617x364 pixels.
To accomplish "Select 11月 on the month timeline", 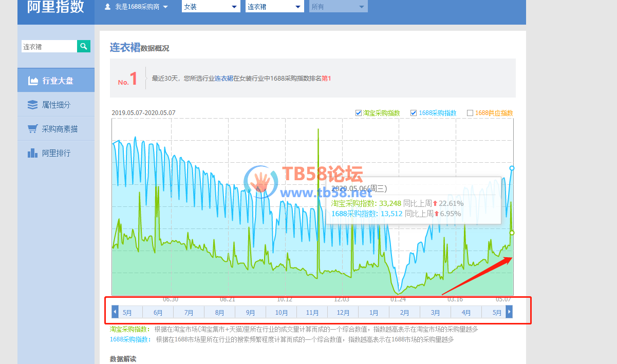I will tap(312, 312).
